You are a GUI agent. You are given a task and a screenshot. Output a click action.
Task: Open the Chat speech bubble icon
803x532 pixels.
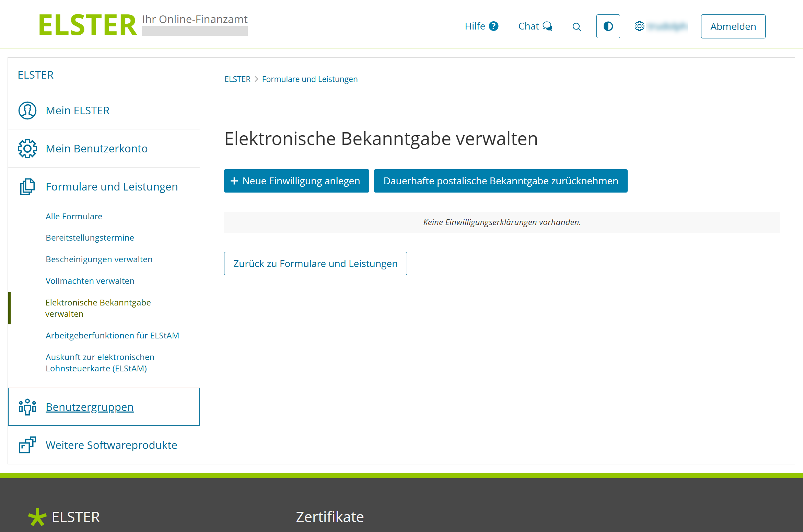547,26
